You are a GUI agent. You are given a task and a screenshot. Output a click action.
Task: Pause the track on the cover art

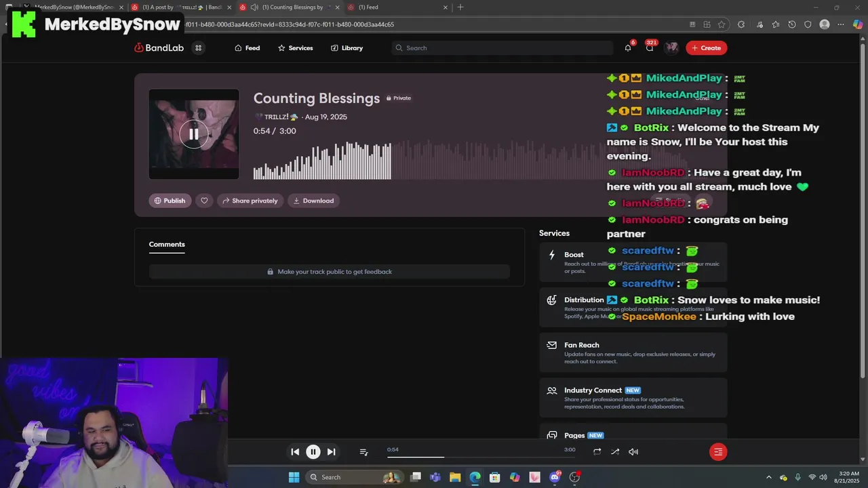[x=194, y=134]
